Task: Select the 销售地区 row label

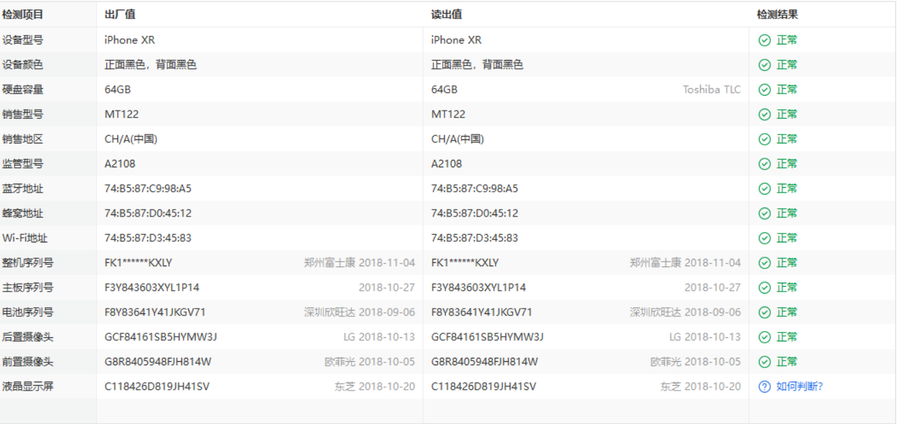Action: (22, 139)
